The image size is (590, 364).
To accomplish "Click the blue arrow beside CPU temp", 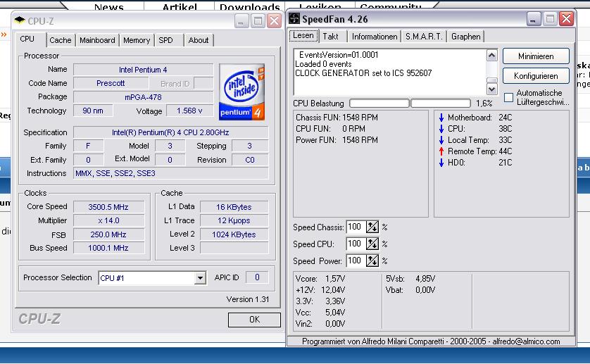I will (x=441, y=129).
